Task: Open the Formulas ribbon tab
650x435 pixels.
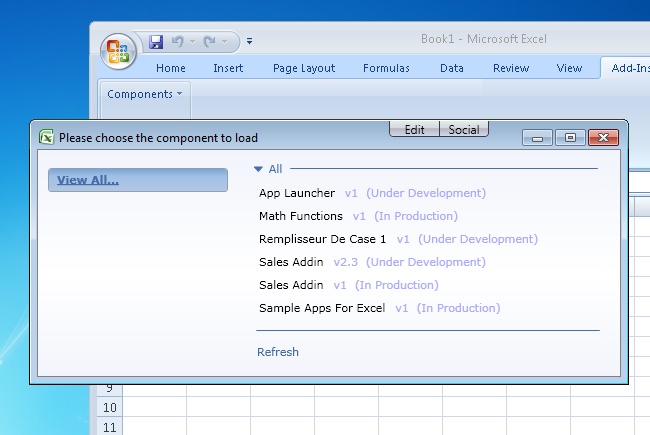Action: (x=386, y=68)
